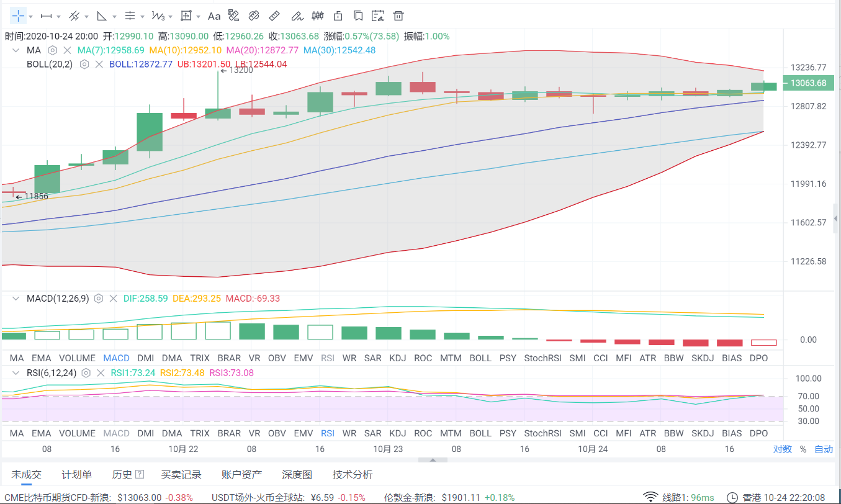841x504 pixels.
Task: Open settings gear for MA indicator
Action: tap(53, 50)
